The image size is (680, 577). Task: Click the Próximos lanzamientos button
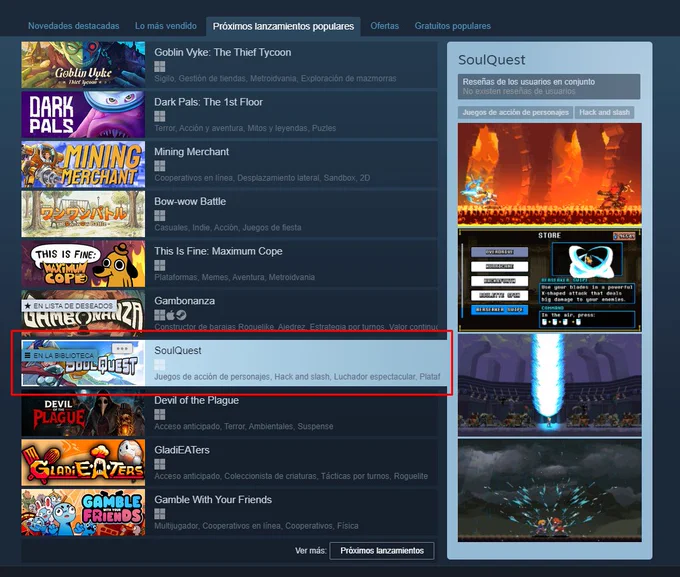[382, 551]
